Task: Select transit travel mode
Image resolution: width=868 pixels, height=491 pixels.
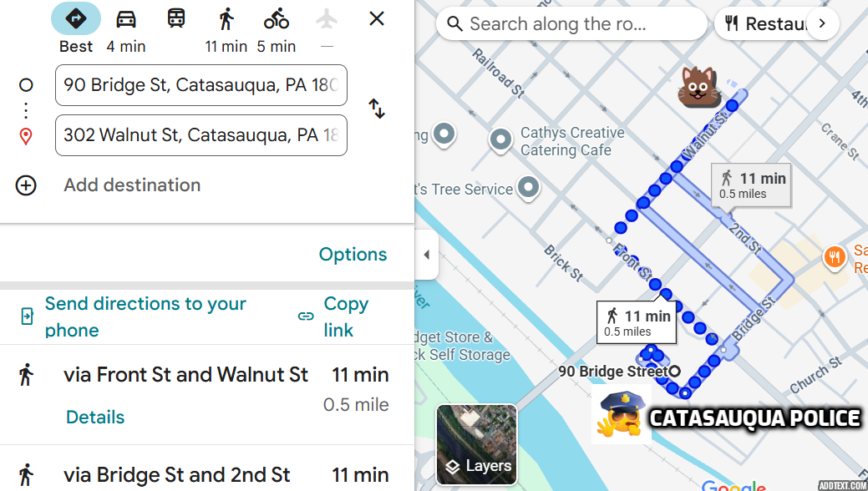Action: [x=176, y=18]
